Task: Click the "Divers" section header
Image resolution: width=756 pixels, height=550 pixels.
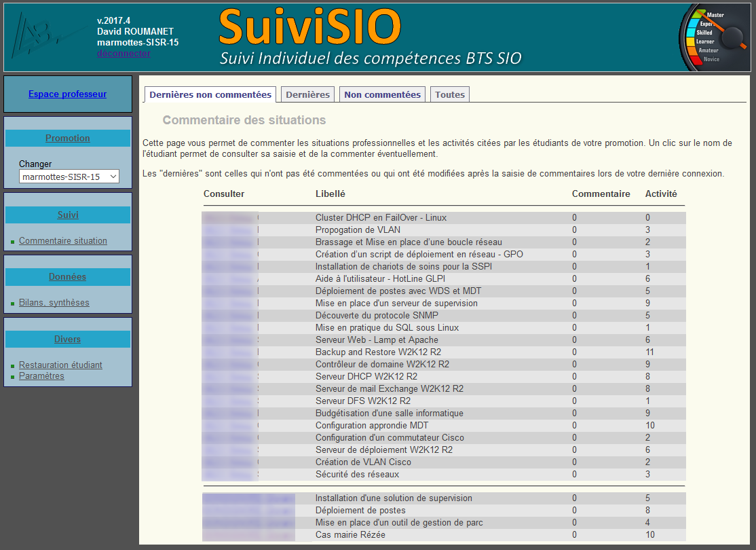Action: pyautogui.click(x=67, y=339)
